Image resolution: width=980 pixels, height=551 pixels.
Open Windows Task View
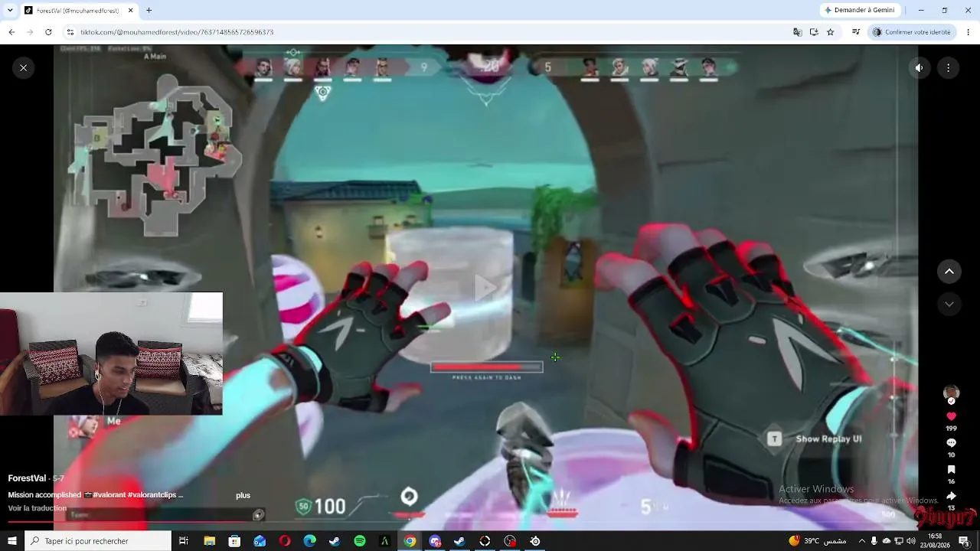(x=184, y=541)
